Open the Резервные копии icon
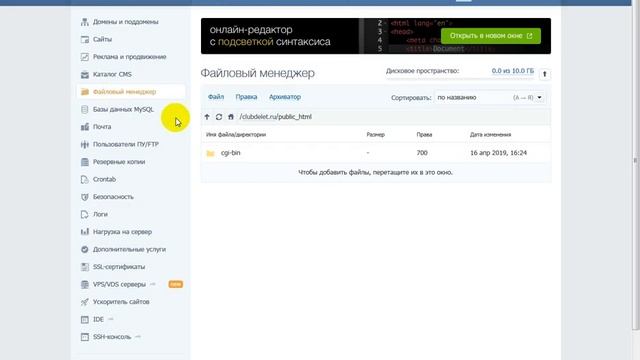Screen dimensions: 640x360 tap(84, 162)
